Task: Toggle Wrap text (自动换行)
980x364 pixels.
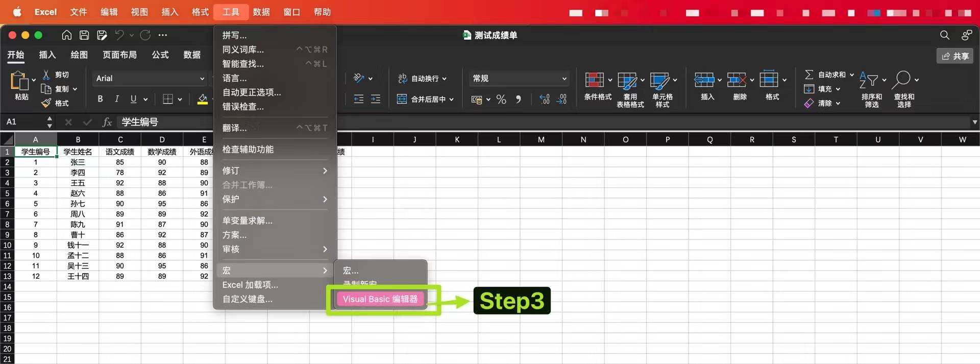Action: 422,78
